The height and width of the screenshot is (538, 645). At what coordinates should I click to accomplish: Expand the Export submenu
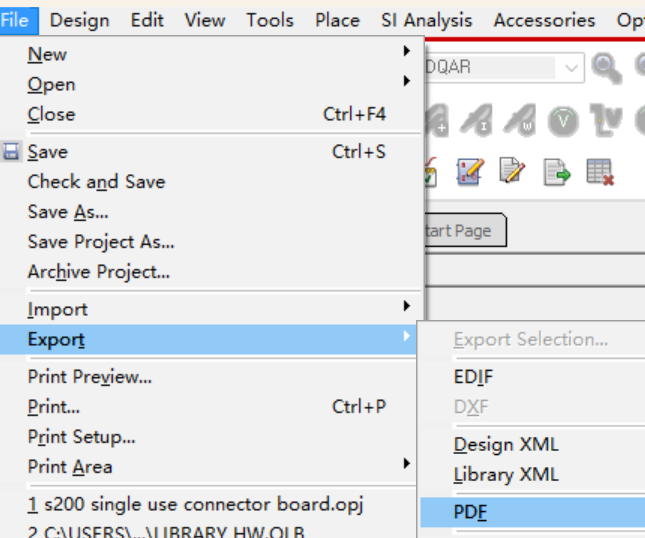(x=208, y=339)
